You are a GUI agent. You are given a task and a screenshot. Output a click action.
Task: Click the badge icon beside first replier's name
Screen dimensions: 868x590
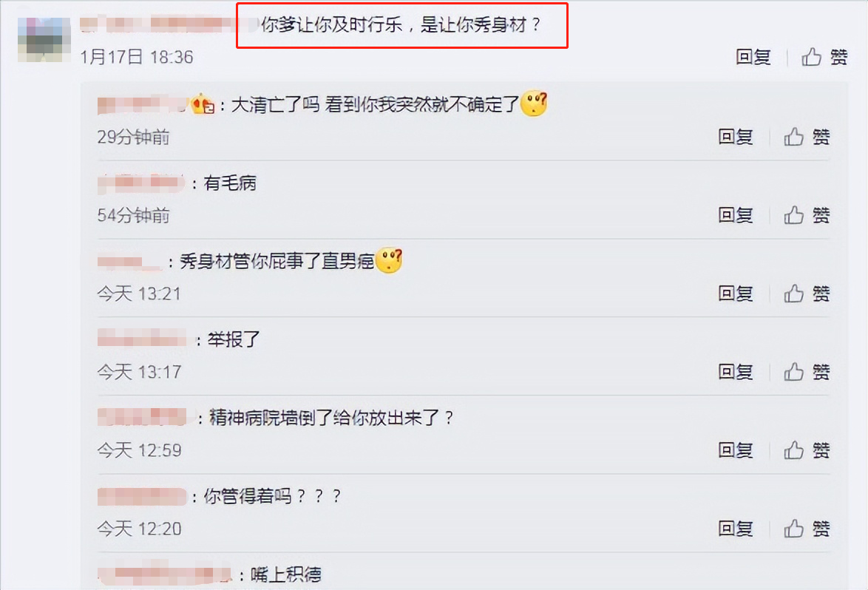(x=203, y=104)
